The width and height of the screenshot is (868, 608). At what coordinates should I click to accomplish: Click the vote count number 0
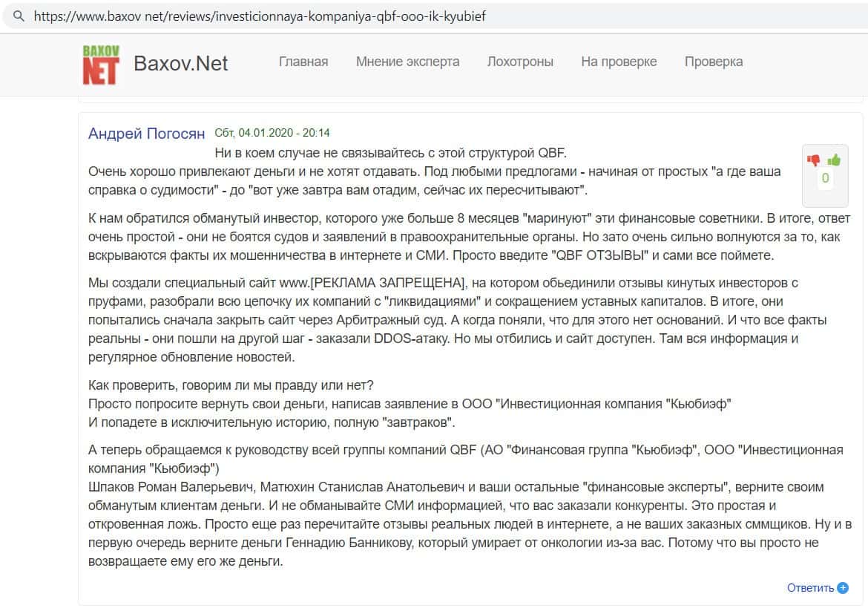(x=824, y=178)
